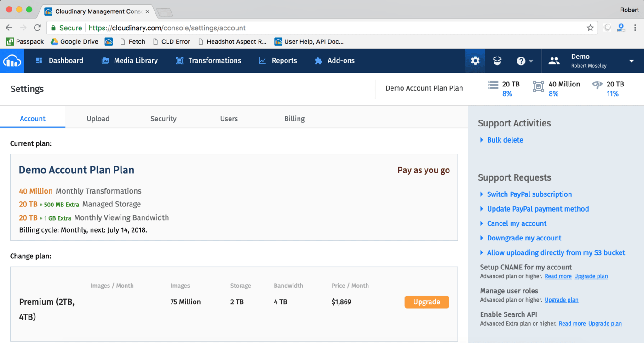644x343 pixels.
Task: Bookmark page with star icon
Action: click(x=590, y=28)
